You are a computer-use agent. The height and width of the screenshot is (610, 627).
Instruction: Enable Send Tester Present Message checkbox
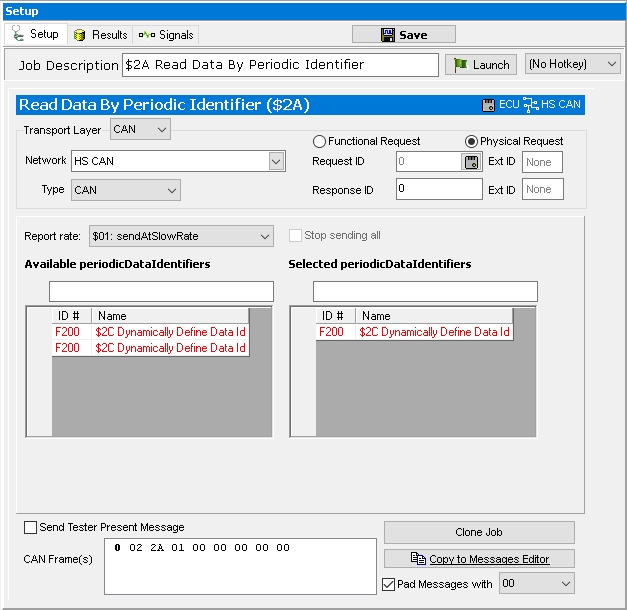pos(31,527)
